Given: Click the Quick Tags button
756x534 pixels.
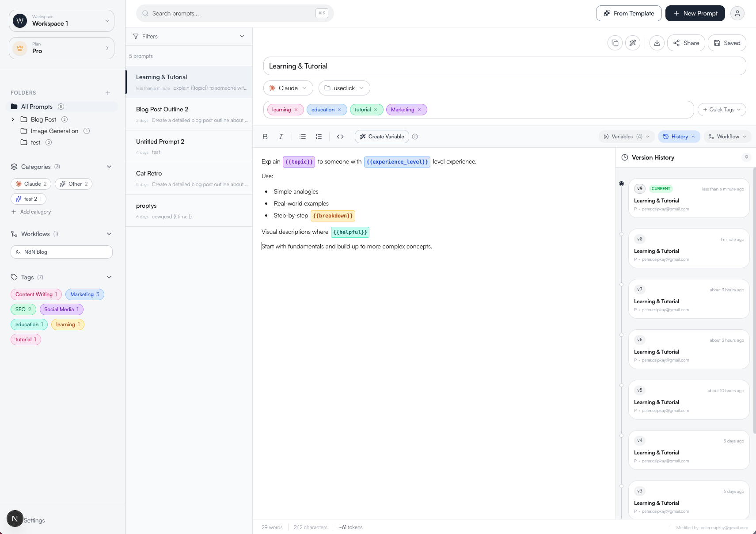Looking at the screenshot, I should coord(722,109).
